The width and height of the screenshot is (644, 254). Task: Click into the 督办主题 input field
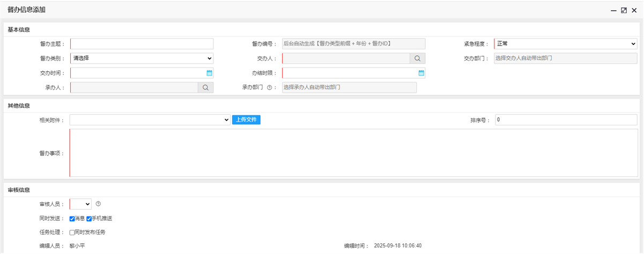pyautogui.click(x=142, y=44)
